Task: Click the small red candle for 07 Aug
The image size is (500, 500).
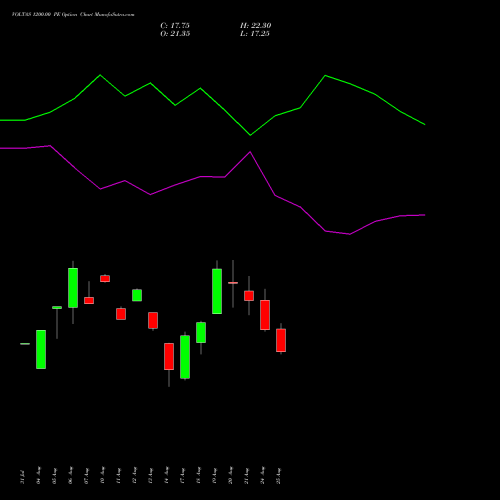Action: click(89, 300)
